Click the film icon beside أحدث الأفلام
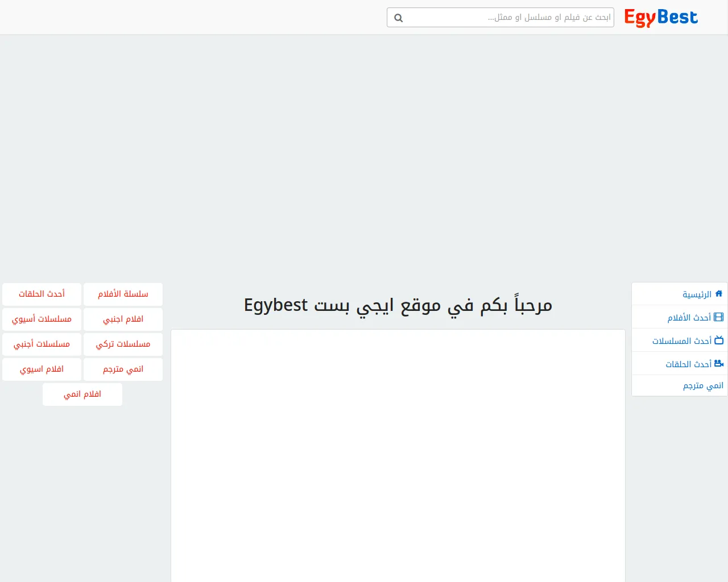This screenshot has width=728, height=582. 719,317
